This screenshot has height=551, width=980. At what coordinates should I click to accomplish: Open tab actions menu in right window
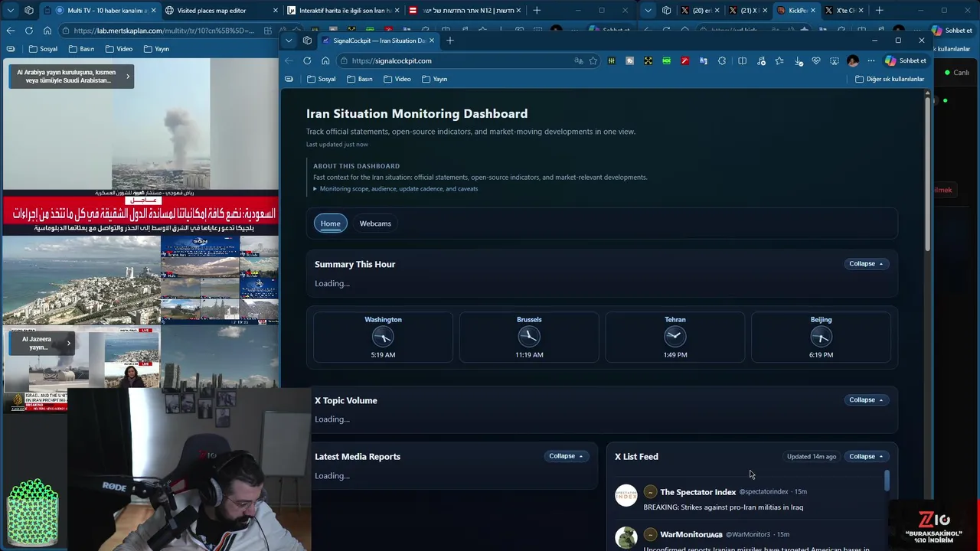point(648,10)
